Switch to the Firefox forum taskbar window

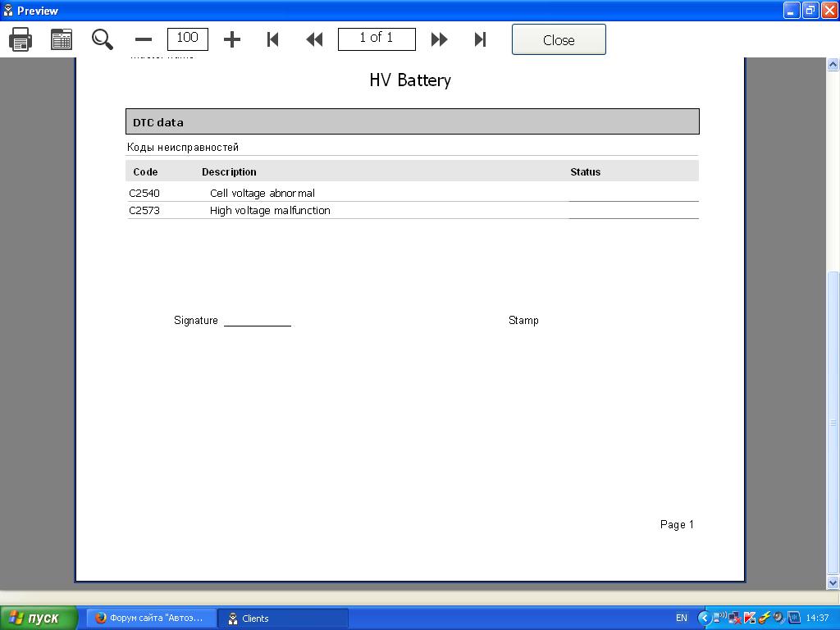click(x=152, y=619)
